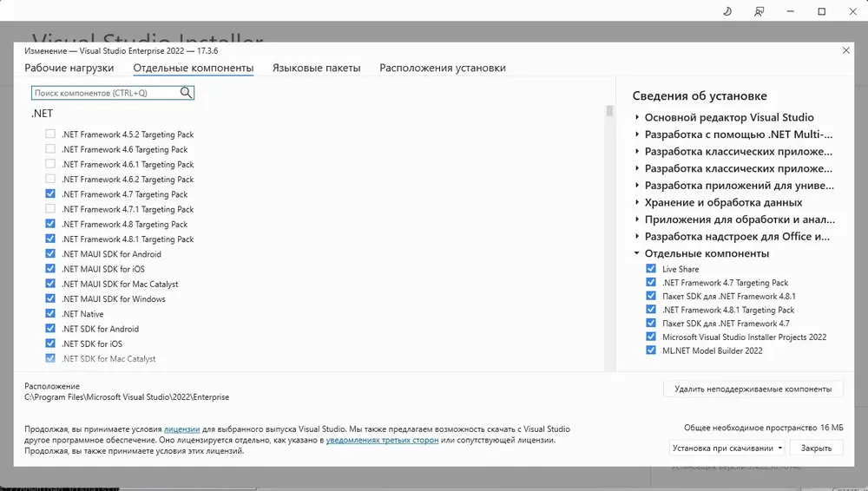The image size is (868, 491).
Task: Uncheck .NET SDK for iOS
Action: 50,344
